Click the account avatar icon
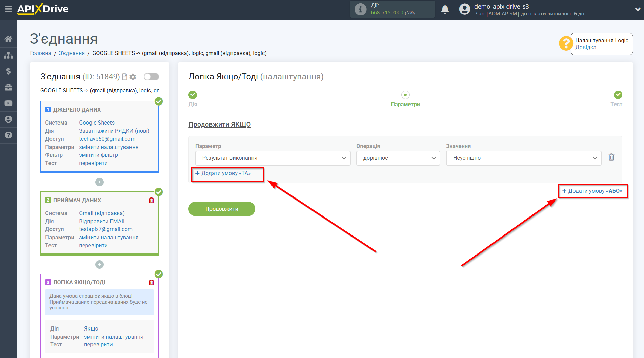 tap(465, 9)
